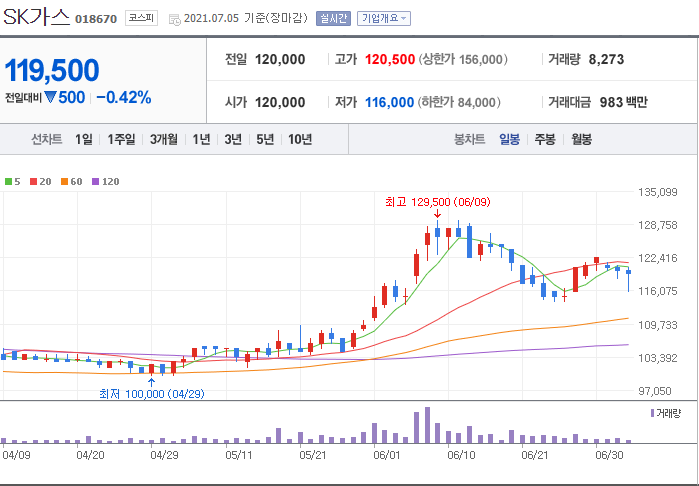Click the 선차트 label
The height and width of the screenshot is (486, 699).
(x=47, y=140)
